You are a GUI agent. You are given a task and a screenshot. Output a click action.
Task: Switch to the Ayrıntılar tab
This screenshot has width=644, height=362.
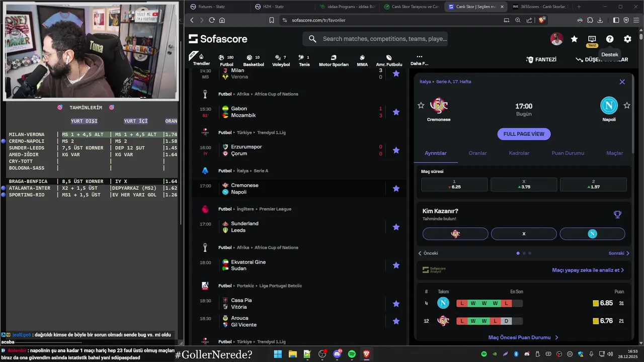tap(436, 153)
